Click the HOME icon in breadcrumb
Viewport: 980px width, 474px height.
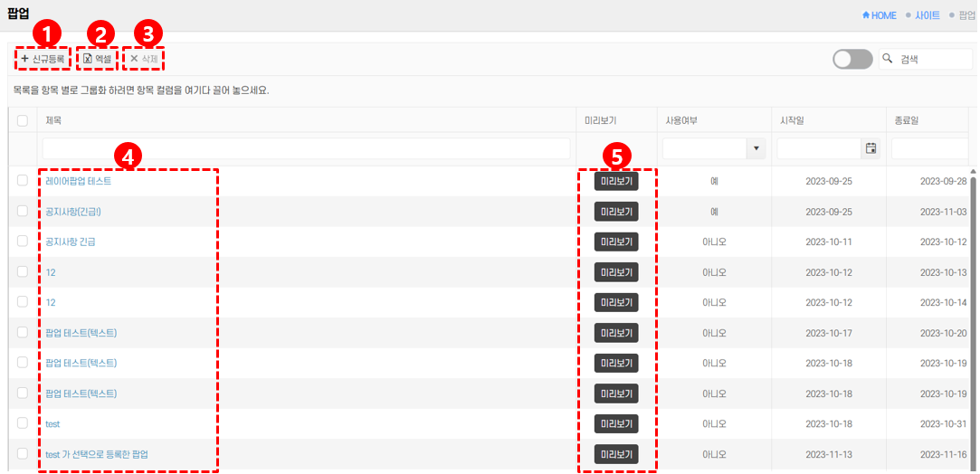(866, 15)
